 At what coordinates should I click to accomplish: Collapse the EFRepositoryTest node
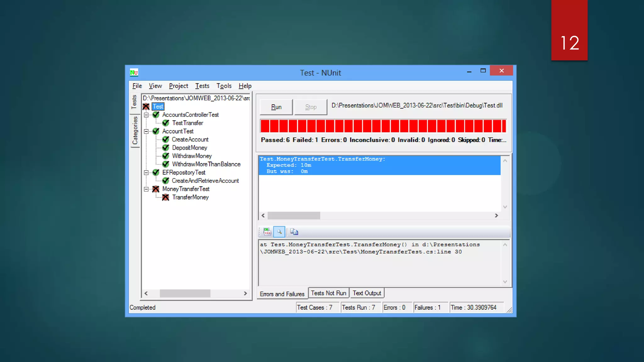tap(146, 173)
